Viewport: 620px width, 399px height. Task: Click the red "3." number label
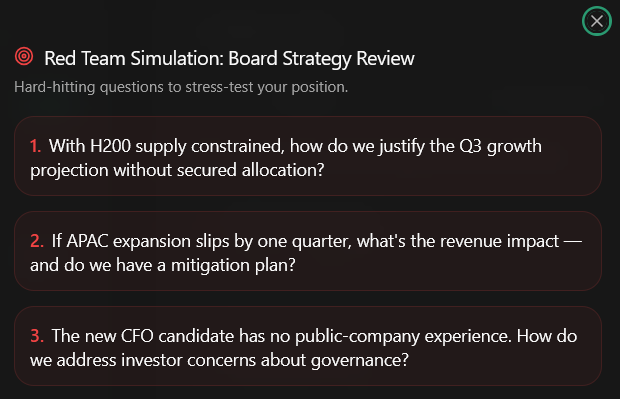[37, 336]
